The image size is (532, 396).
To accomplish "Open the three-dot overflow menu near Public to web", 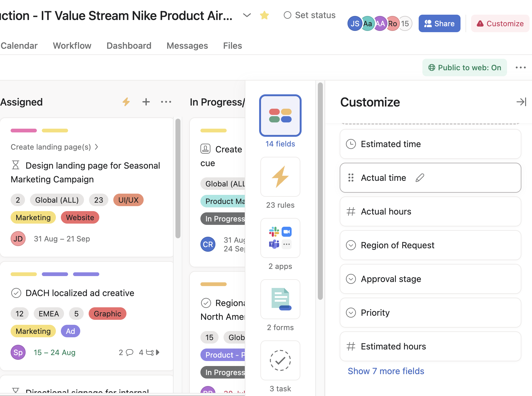I will tap(521, 67).
